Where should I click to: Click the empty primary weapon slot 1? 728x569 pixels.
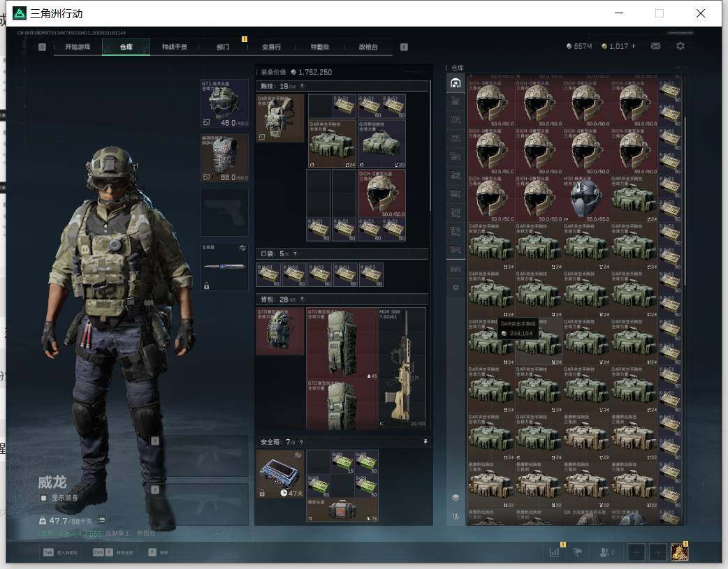[200, 456]
